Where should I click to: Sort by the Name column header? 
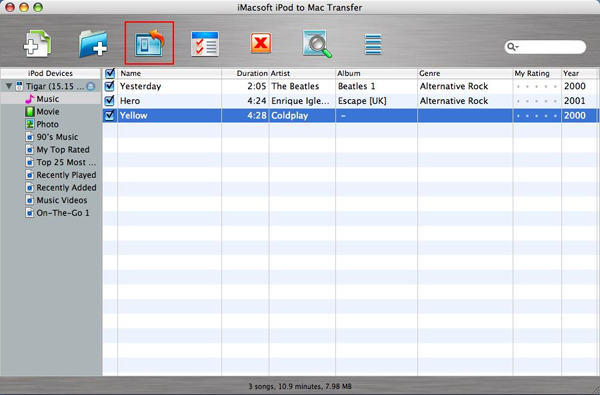(x=170, y=73)
